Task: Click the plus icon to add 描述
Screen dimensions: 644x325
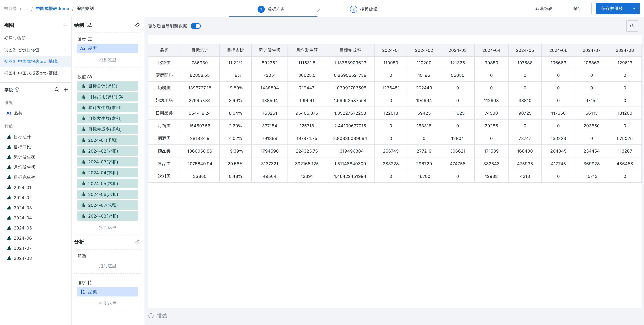Action: coord(151,316)
